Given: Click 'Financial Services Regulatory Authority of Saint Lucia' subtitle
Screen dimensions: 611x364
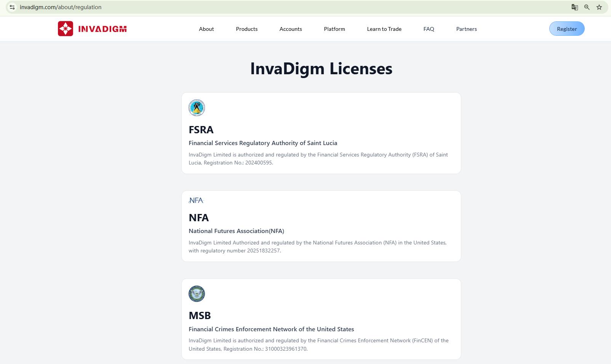Looking at the screenshot, I should [x=263, y=143].
